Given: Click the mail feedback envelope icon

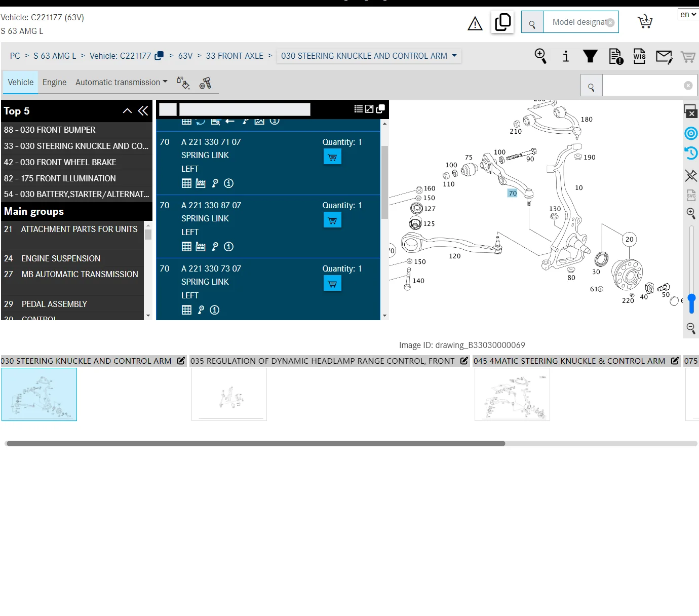Looking at the screenshot, I should point(664,56).
